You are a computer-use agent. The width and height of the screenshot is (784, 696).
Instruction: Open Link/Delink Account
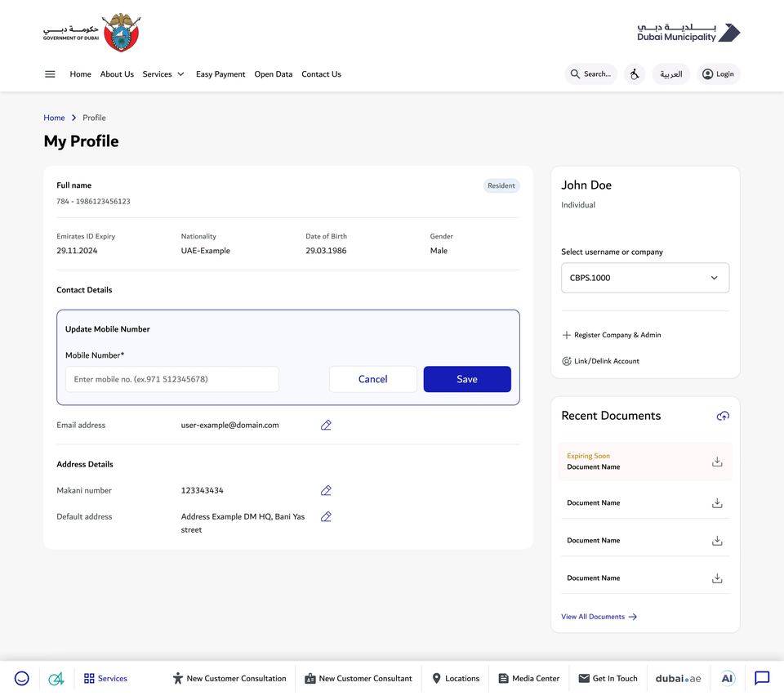pyautogui.click(x=601, y=361)
